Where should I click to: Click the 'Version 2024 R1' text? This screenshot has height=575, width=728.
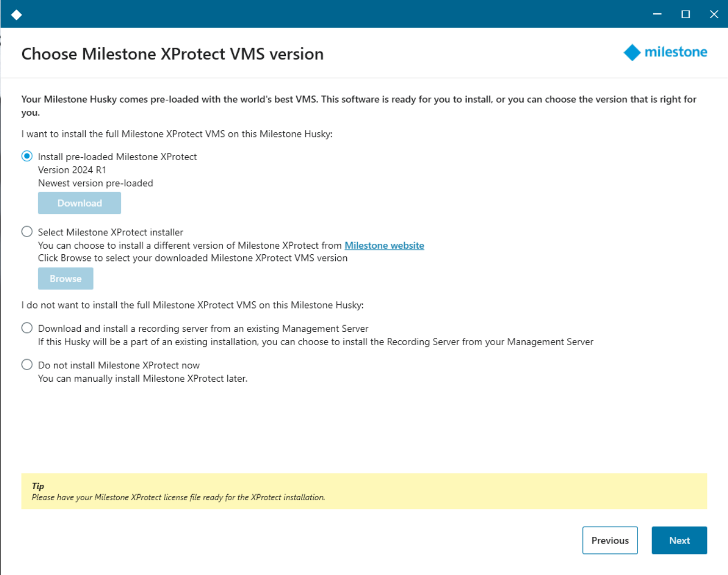(x=72, y=170)
